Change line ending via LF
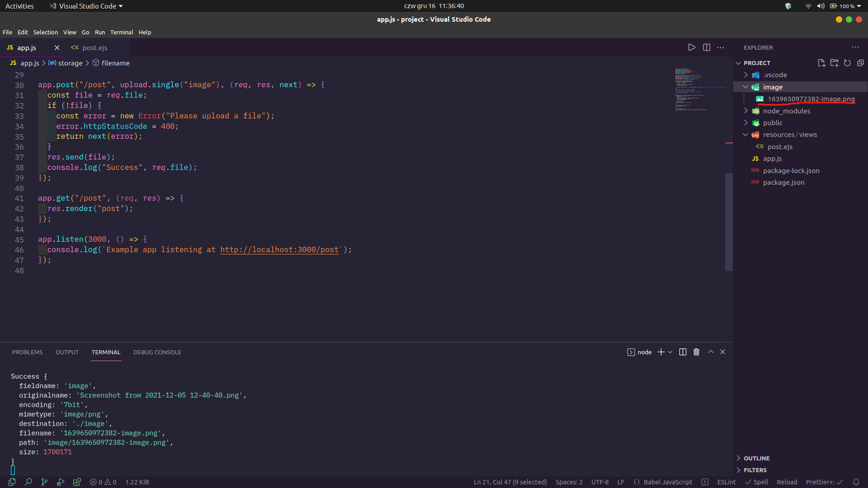Image resolution: width=868 pixels, height=488 pixels. coord(621,482)
